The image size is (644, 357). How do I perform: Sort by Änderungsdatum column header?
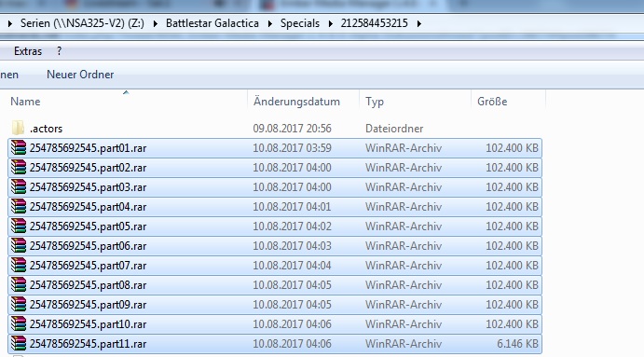pos(296,102)
